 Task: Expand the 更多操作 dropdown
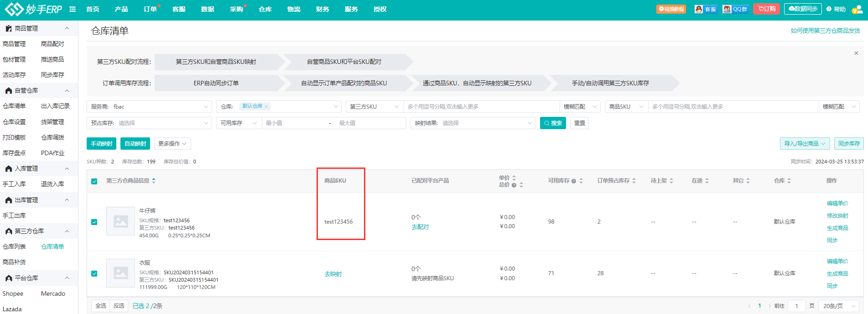pyautogui.click(x=172, y=144)
